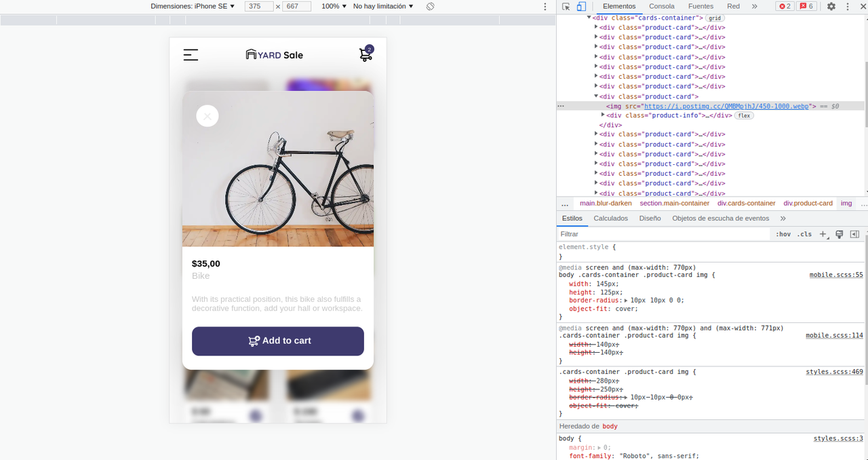Toggle the .cls class editor
The width and height of the screenshot is (868, 460).
pos(805,234)
